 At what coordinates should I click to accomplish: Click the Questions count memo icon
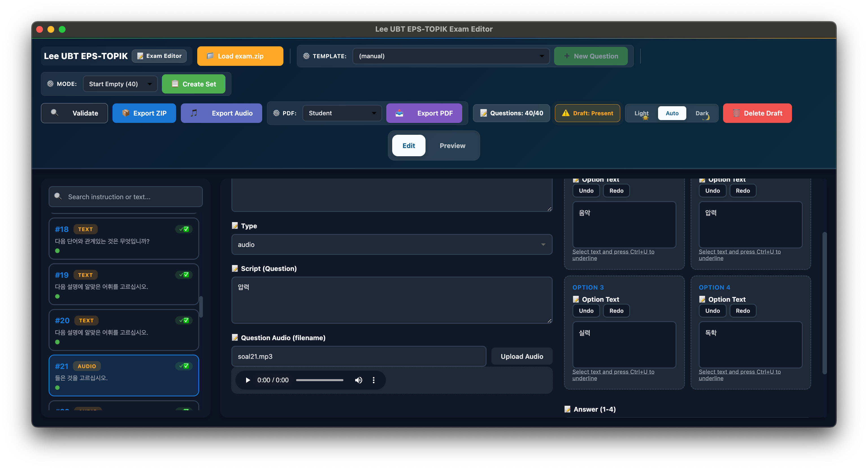click(x=483, y=113)
